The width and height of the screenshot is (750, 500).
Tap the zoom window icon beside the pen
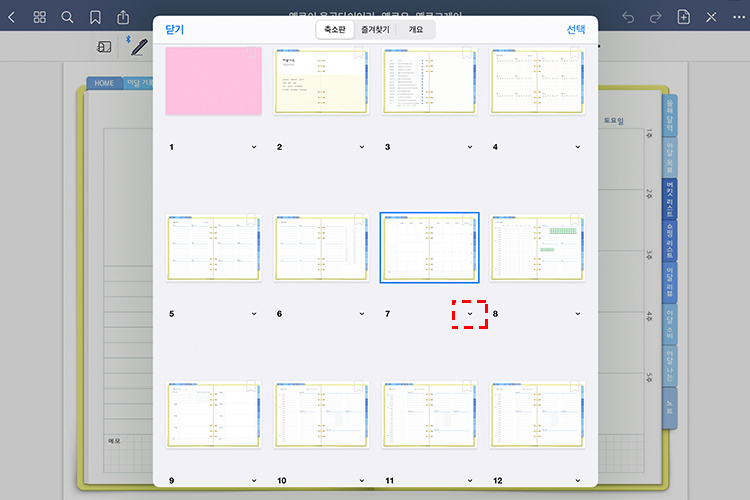coord(104,47)
